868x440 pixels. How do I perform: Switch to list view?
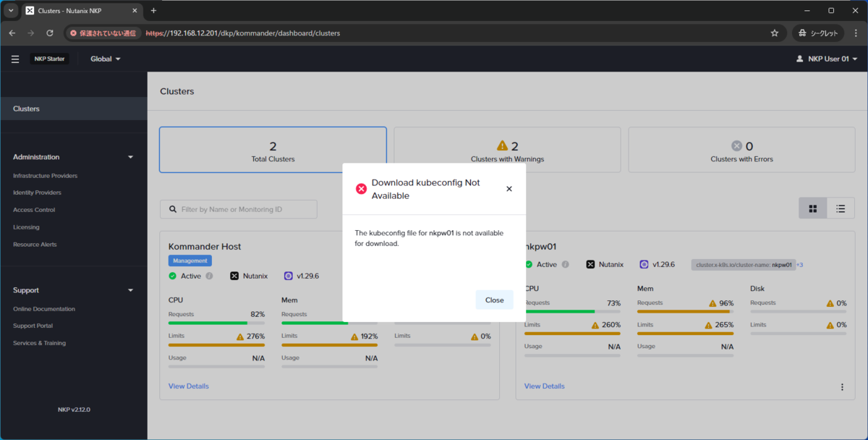click(x=841, y=208)
